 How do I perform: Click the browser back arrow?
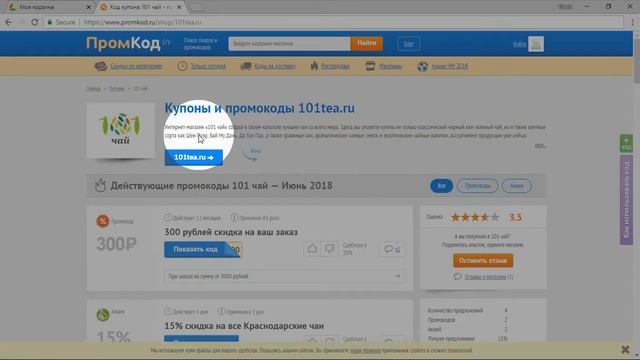9,22
